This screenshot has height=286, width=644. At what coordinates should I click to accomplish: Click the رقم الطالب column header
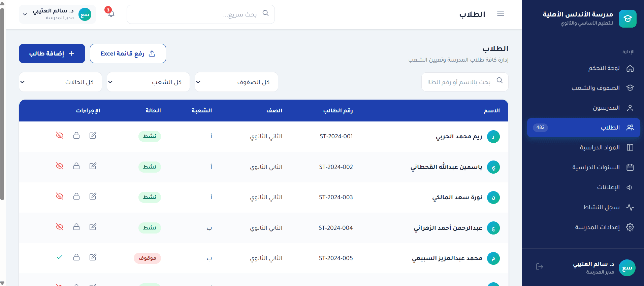click(x=338, y=111)
